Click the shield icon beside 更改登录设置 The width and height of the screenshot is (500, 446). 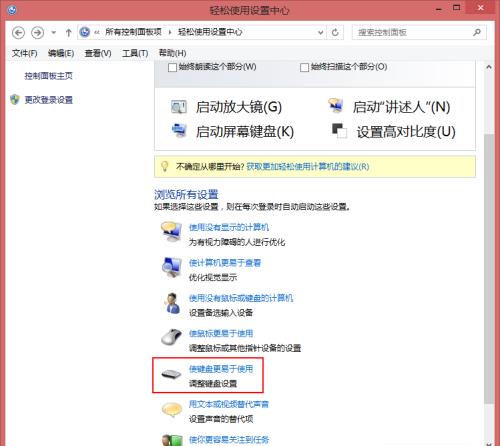click(x=15, y=99)
